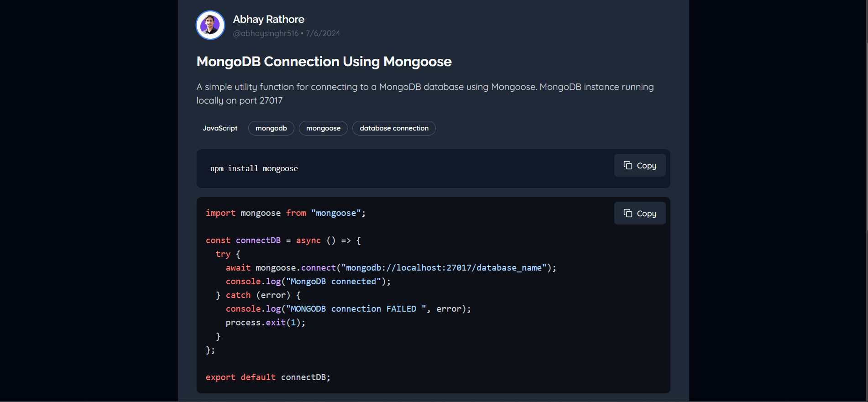Click the copy icon in JavaScript code block
The image size is (868, 402).
(x=628, y=213)
